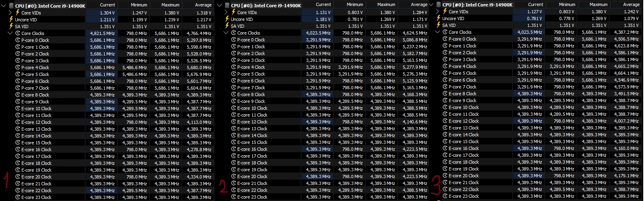The width and height of the screenshot is (644, 201).
Task: Click the P-core 4 Clock icon in left panel
Action: click(x=18, y=68)
